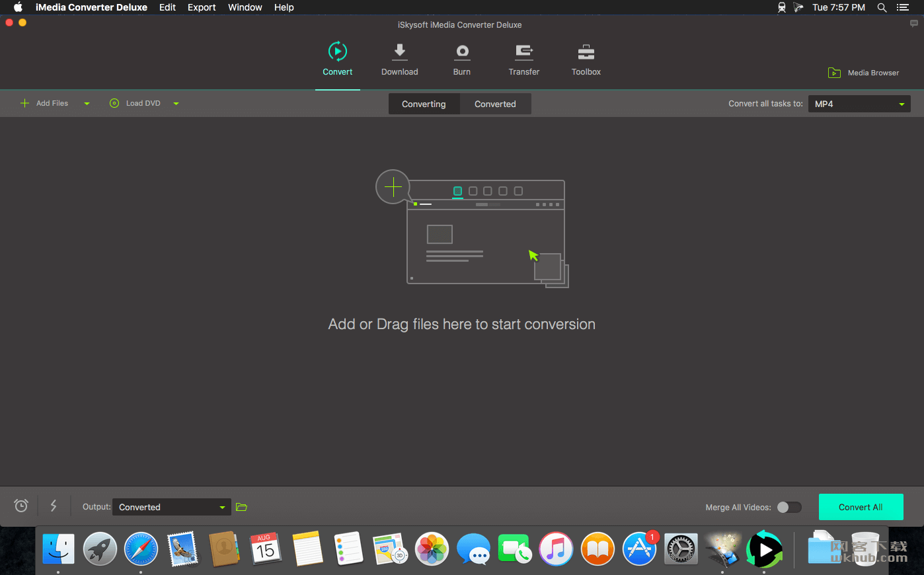
Task: Open the Transfer section
Action: 524,59
